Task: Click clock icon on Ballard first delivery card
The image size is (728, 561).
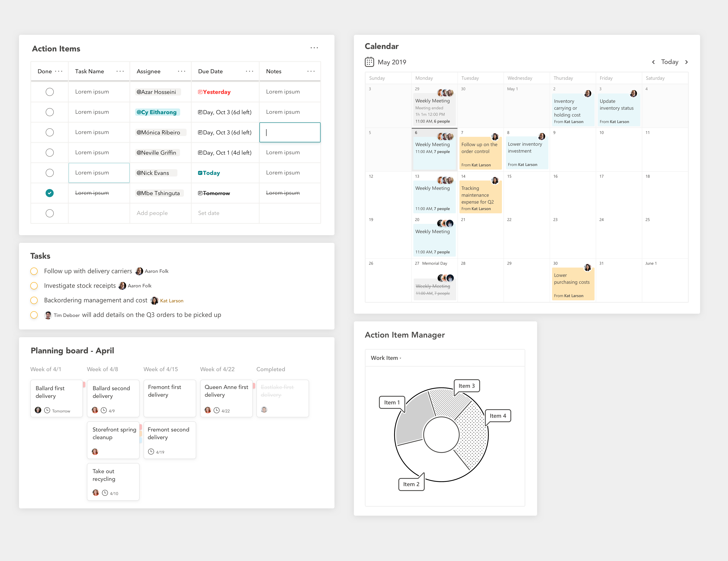Action: 47,410
